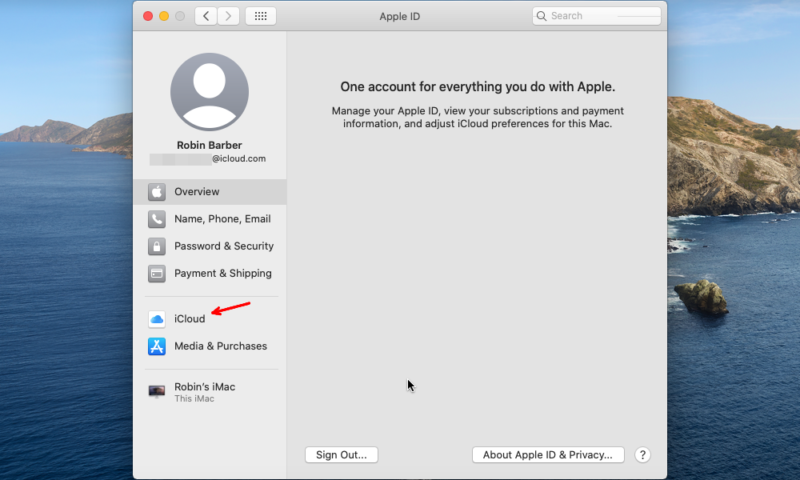Click the Apple logo Overview icon

[x=157, y=192]
